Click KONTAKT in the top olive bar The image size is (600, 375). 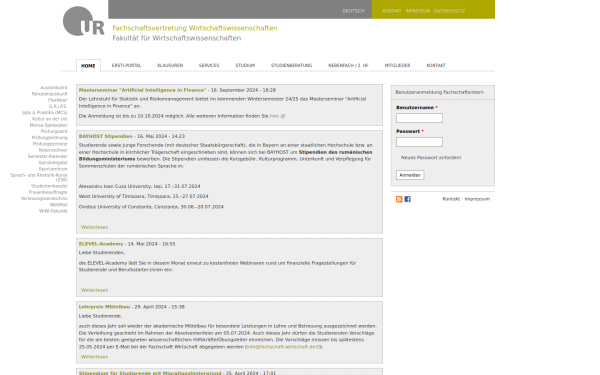[392, 11]
